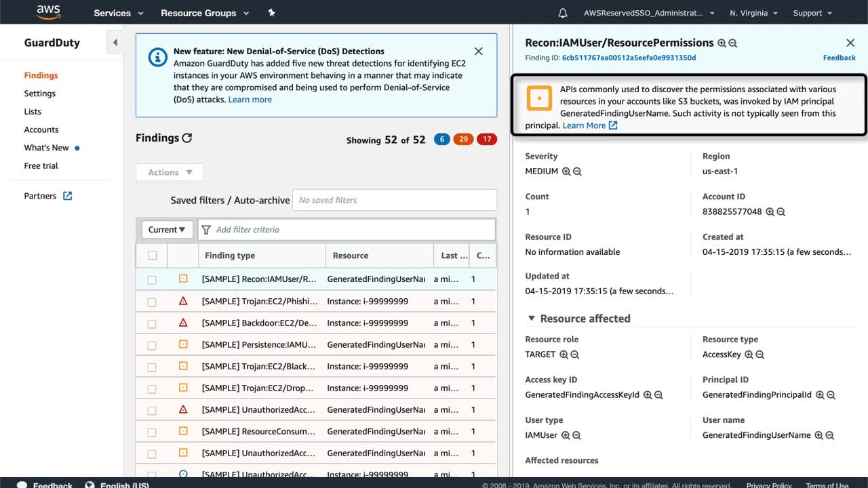
Task: Click the Feedback link in details panel
Action: tap(839, 58)
